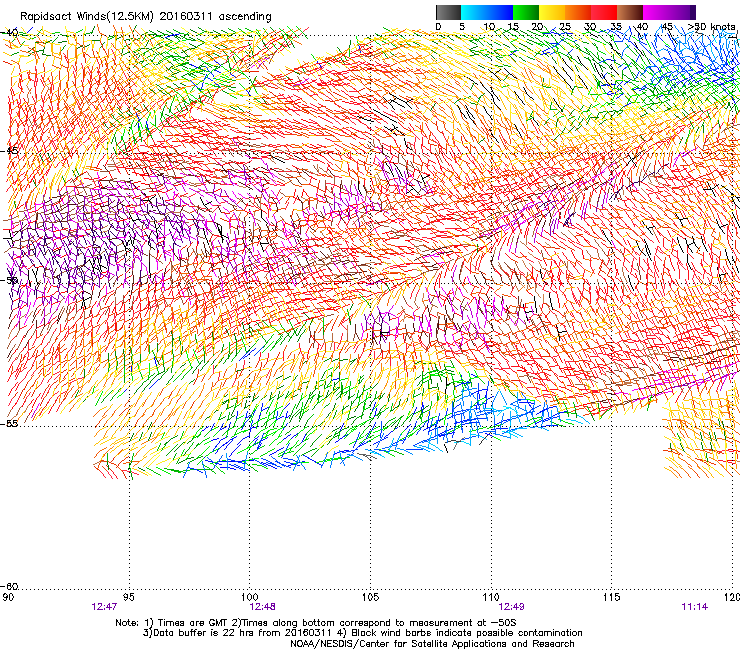
Task: Click the "90" longitude axis label
Action: (7, 597)
